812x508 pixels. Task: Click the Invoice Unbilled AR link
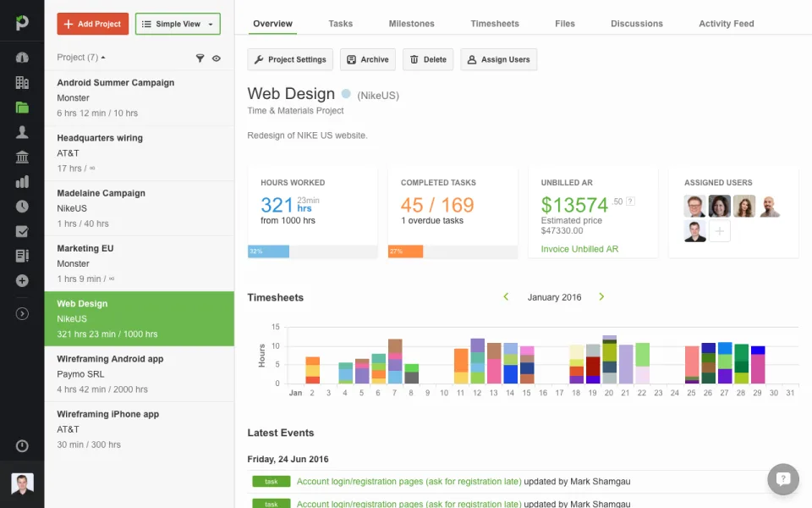[x=579, y=249]
